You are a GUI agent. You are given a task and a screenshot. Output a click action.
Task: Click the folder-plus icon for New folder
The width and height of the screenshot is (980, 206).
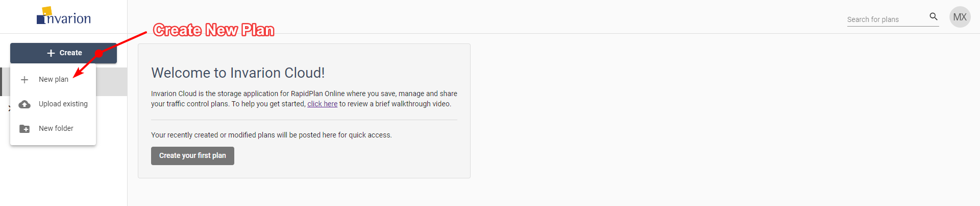pos(24,129)
